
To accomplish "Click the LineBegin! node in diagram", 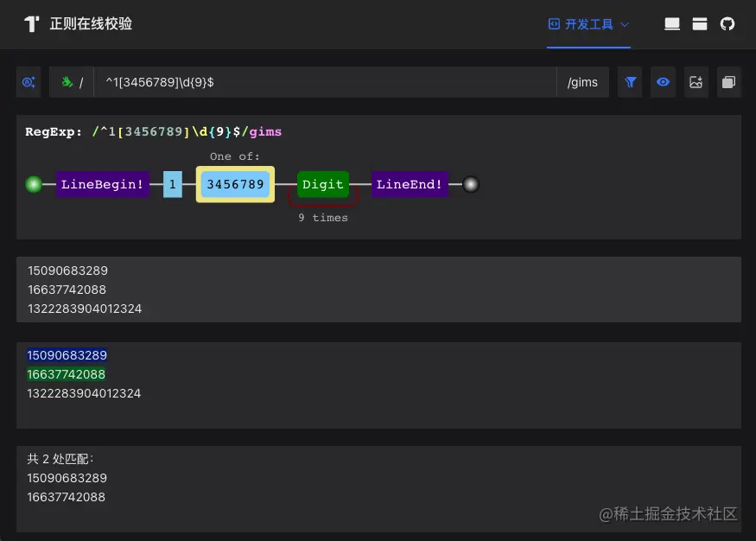I will coord(102,184).
